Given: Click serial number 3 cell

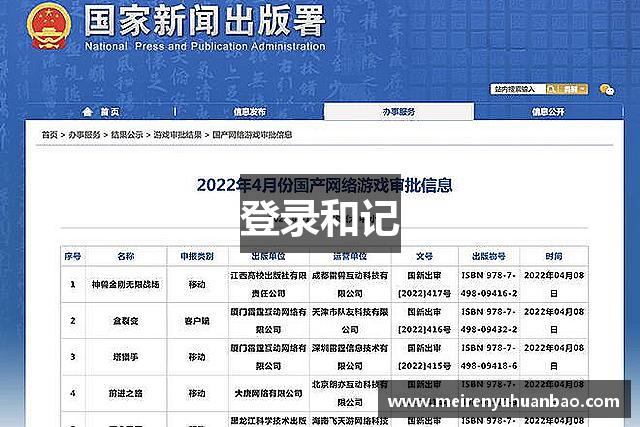Looking at the screenshot, I should coord(73,357).
